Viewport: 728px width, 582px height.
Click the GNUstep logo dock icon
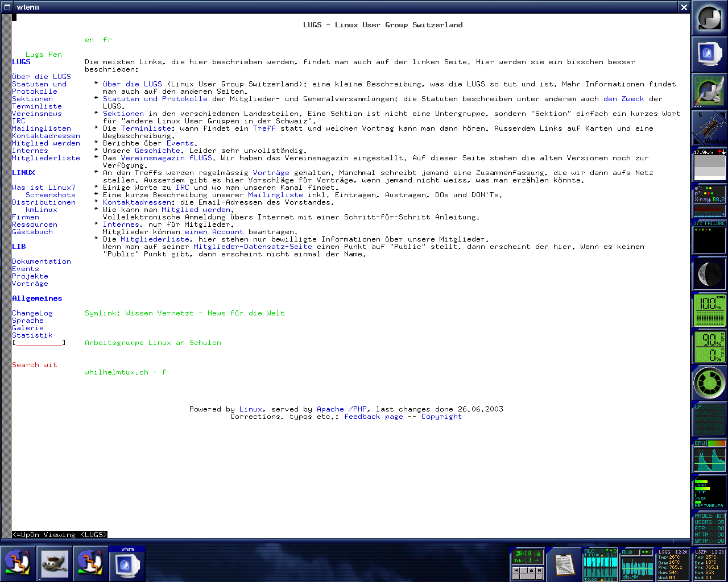tap(709, 19)
